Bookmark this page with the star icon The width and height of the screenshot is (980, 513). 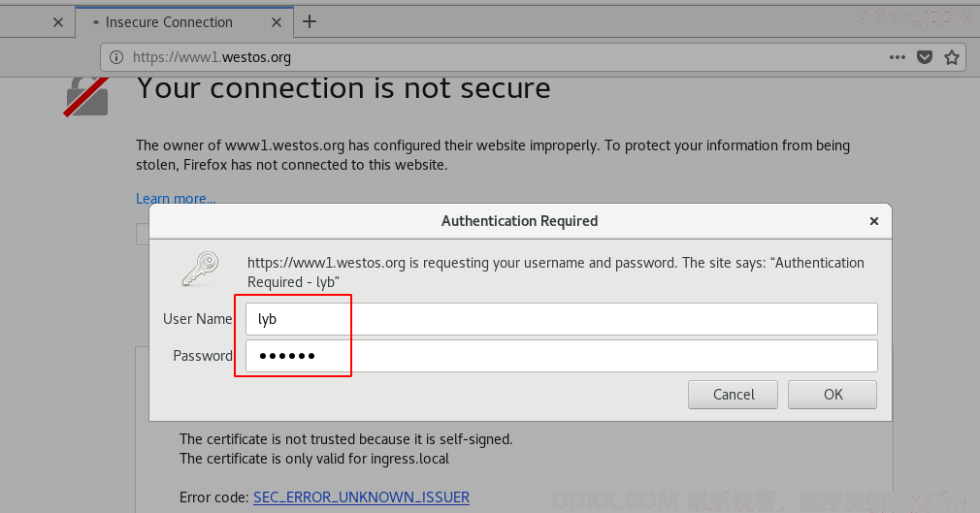pyautogui.click(x=952, y=57)
